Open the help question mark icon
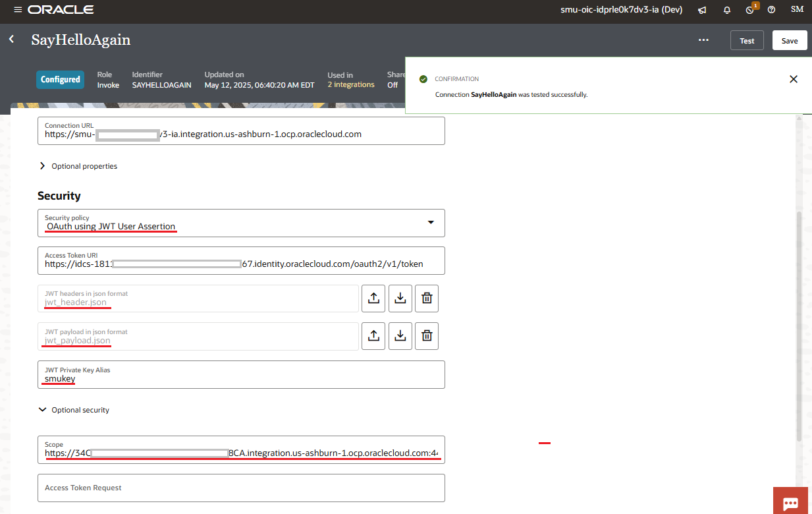The image size is (812, 514). pyautogui.click(x=771, y=10)
